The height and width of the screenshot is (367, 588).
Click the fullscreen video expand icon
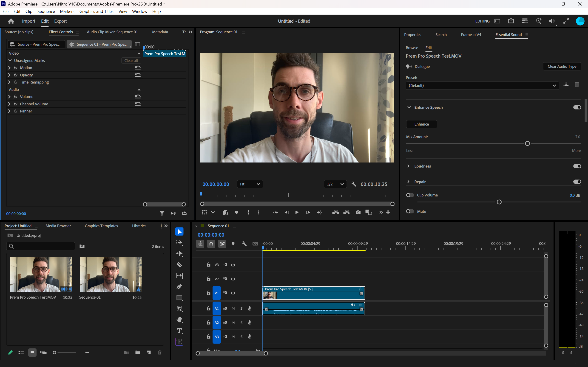[566, 21]
